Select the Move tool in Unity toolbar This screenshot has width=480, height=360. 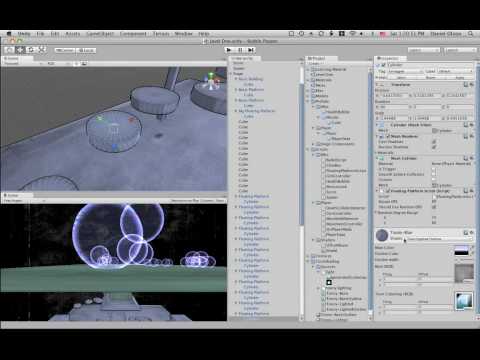coord(20,50)
